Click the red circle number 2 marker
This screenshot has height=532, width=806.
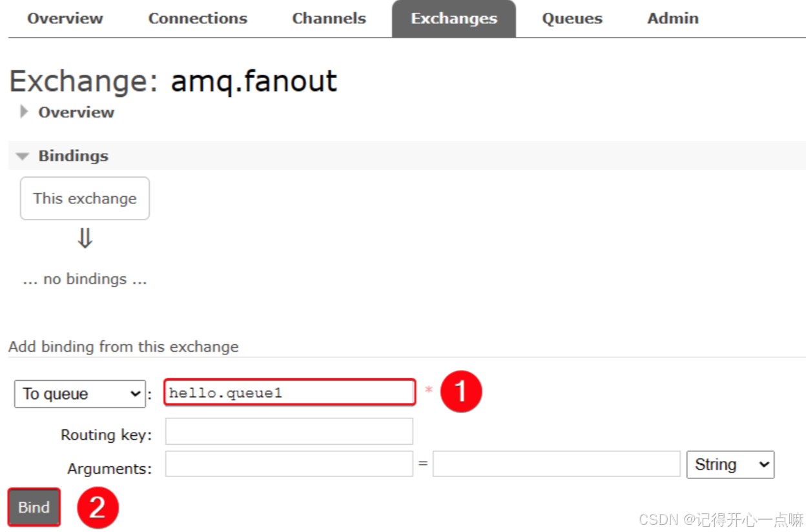pos(98,507)
